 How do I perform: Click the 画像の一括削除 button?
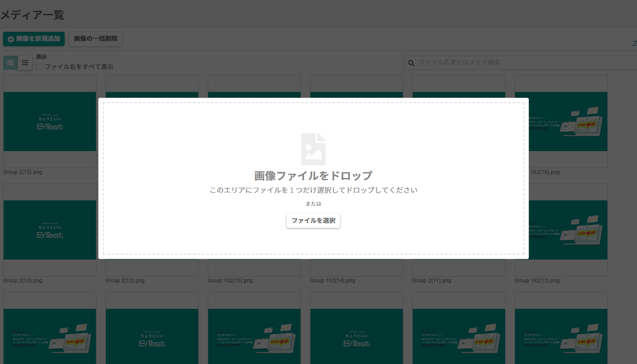[x=96, y=39]
